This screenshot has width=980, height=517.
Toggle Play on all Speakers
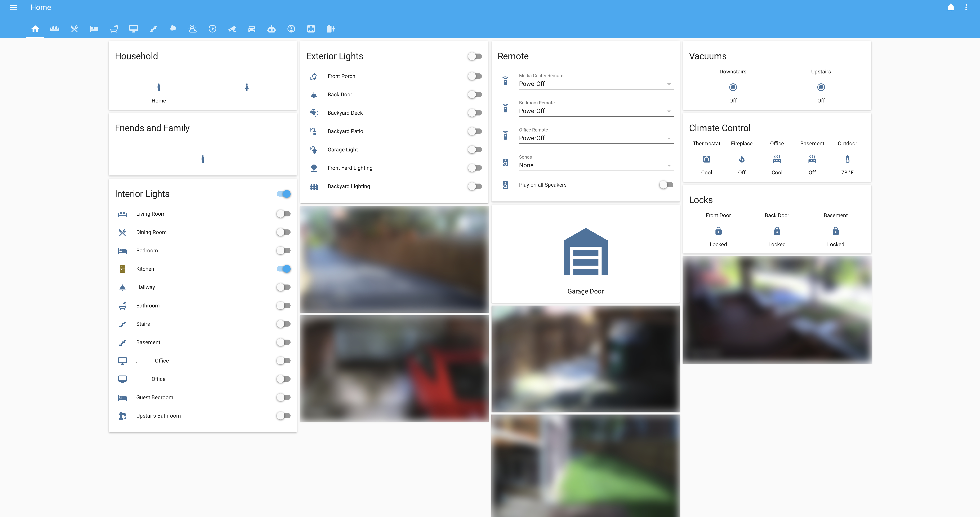point(666,185)
